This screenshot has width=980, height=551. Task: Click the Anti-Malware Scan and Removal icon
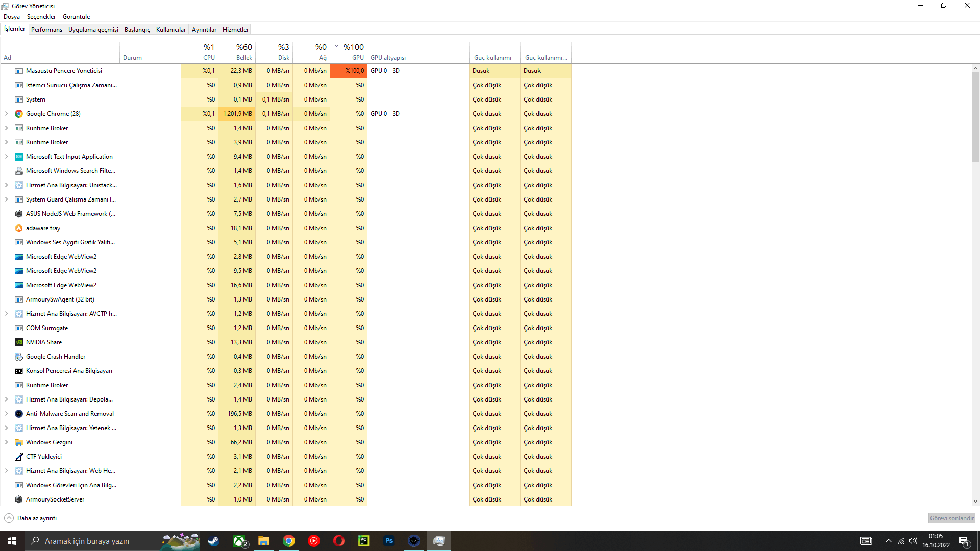pyautogui.click(x=19, y=414)
